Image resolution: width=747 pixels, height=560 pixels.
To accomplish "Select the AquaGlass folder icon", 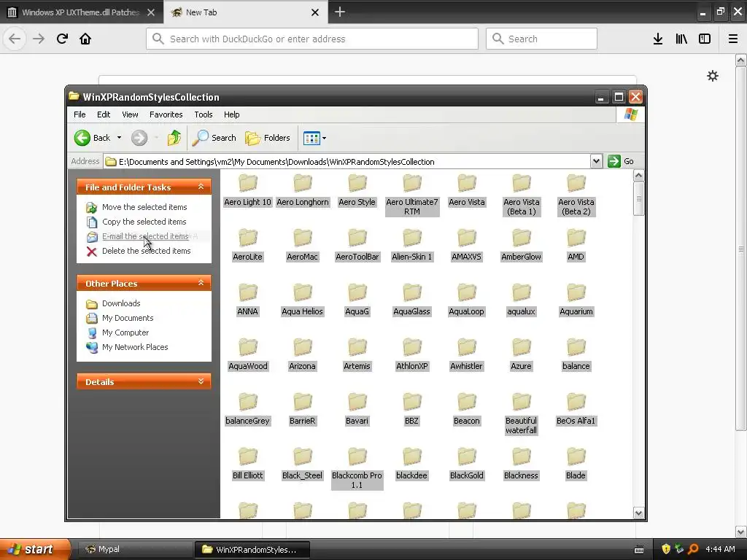I will [412, 293].
